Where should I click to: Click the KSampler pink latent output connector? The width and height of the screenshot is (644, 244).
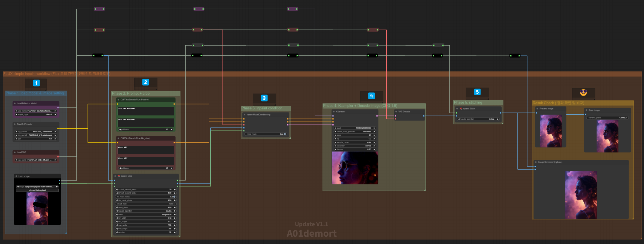377,116
